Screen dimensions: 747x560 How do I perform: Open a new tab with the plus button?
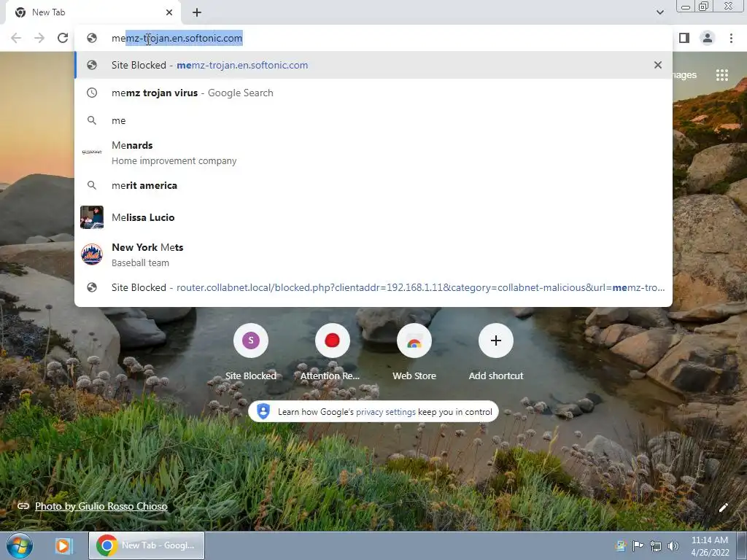click(197, 12)
